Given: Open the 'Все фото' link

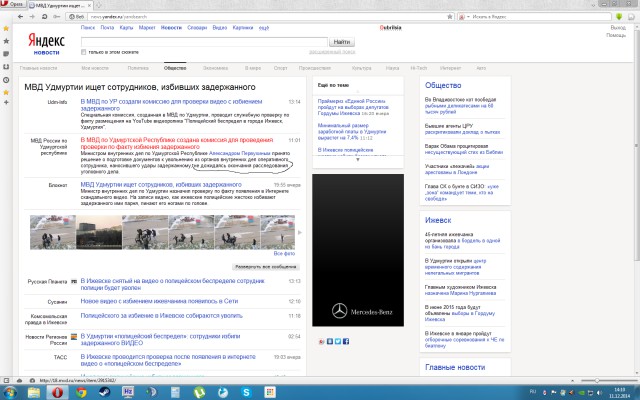Looking at the screenshot, I should point(284,253).
